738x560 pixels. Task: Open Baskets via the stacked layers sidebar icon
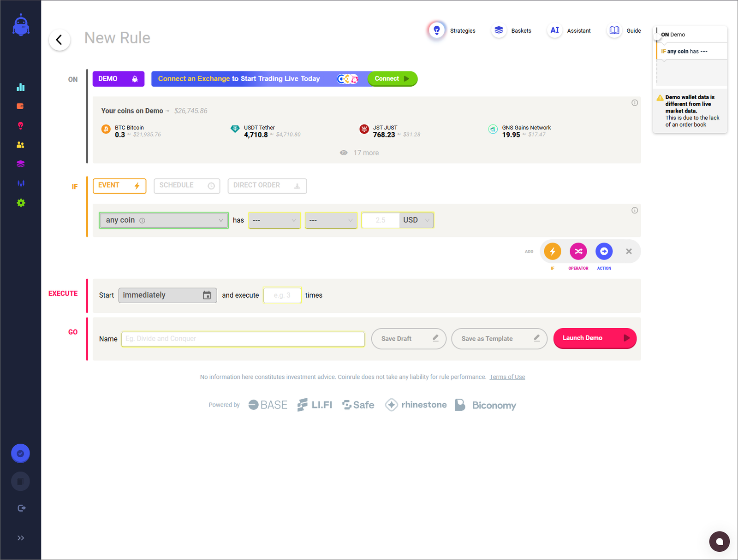pyautogui.click(x=20, y=164)
